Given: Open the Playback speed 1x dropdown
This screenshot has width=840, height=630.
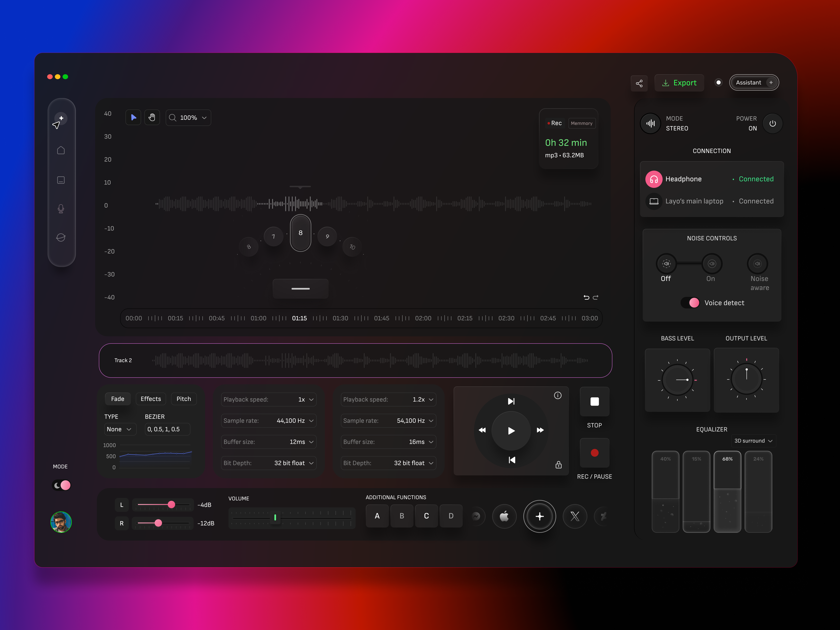Looking at the screenshot, I should click(306, 399).
